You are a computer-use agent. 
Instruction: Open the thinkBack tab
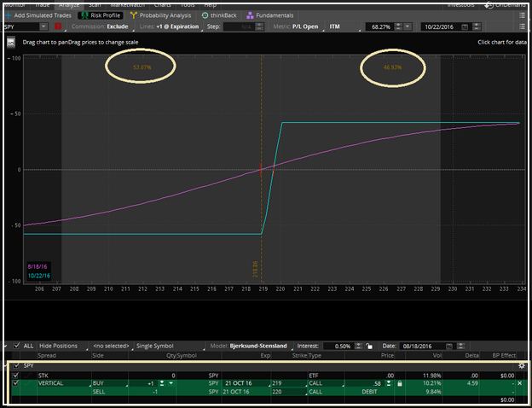click(x=219, y=15)
